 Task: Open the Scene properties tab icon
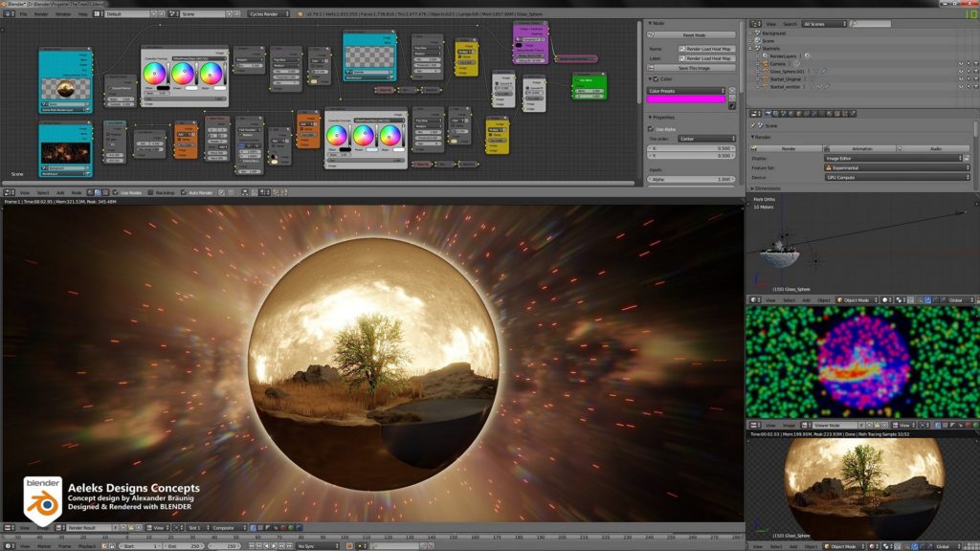(784, 114)
